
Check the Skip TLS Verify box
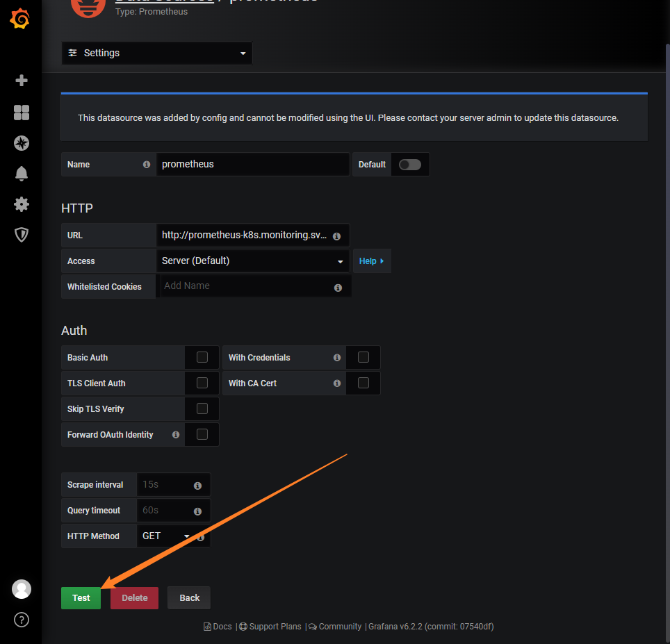coord(202,408)
